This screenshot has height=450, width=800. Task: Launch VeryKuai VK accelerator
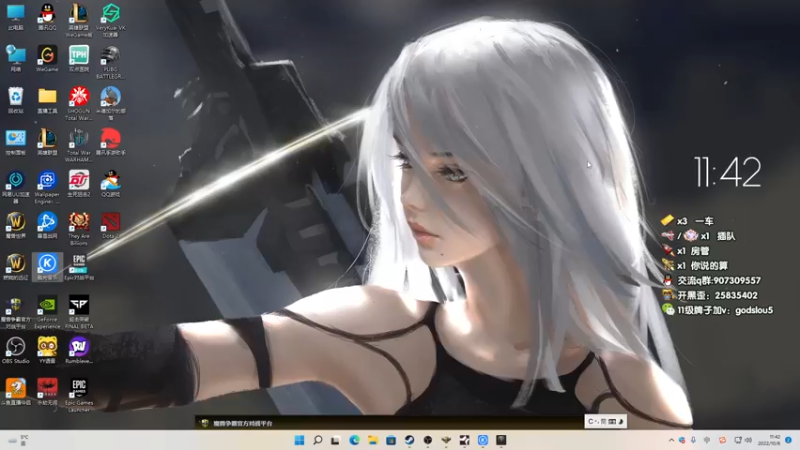(111, 20)
